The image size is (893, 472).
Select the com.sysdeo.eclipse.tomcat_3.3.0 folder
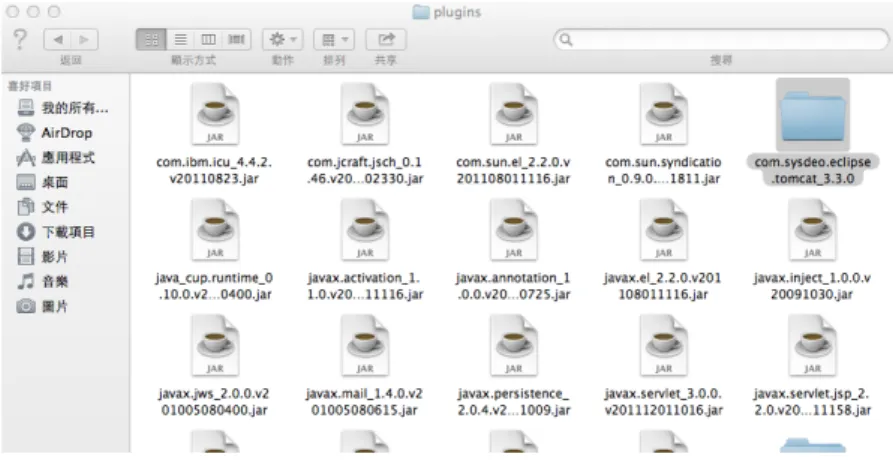pyautogui.click(x=812, y=131)
